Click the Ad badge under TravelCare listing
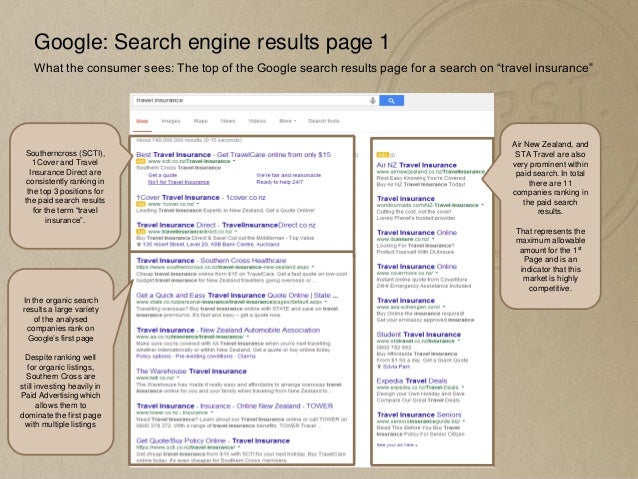Screen dimensions: 638x479 click(x=141, y=162)
